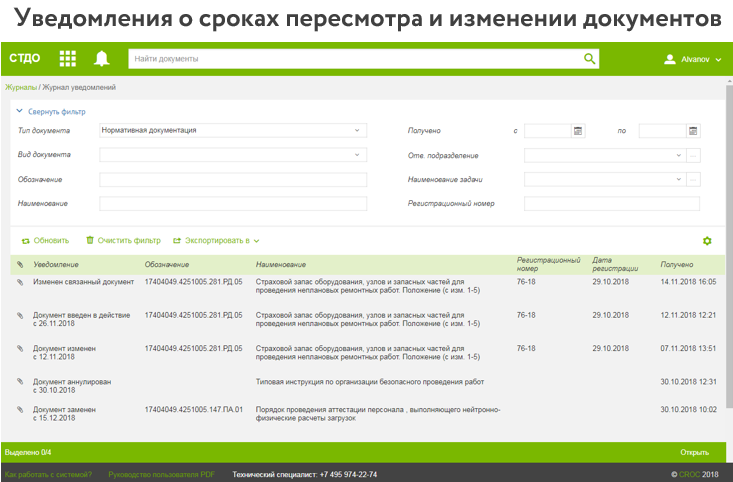Open the 'по' date calendar picker
This screenshot has height=482, width=733.
click(x=693, y=131)
